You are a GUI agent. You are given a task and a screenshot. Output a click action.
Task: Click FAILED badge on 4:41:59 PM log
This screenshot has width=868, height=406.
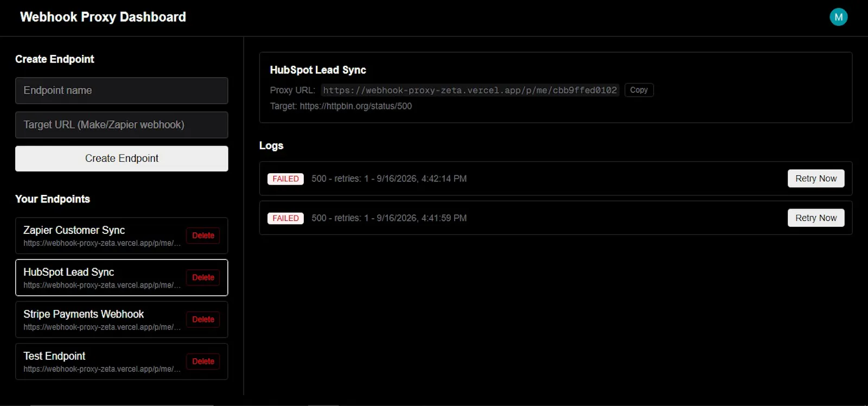285,218
